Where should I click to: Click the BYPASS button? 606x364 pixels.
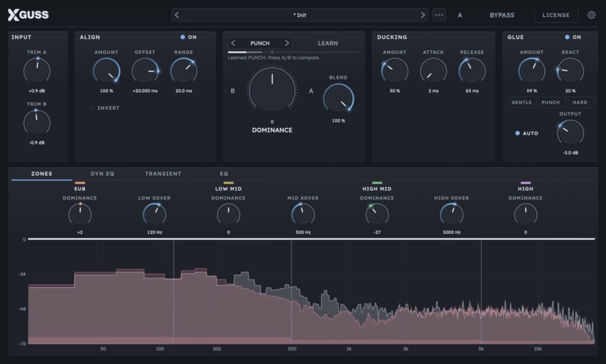coord(502,15)
